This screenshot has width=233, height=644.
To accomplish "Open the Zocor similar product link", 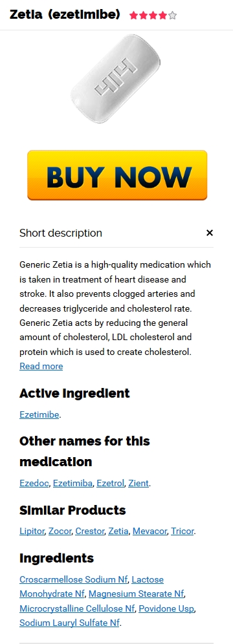I will pyautogui.click(x=60, y=531).
